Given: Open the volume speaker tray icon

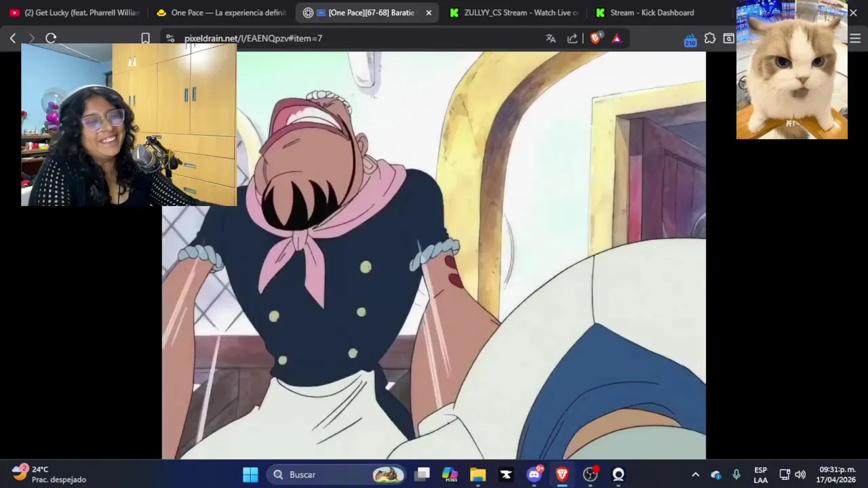Looking at the screenshot, I should tap(800, 474).
